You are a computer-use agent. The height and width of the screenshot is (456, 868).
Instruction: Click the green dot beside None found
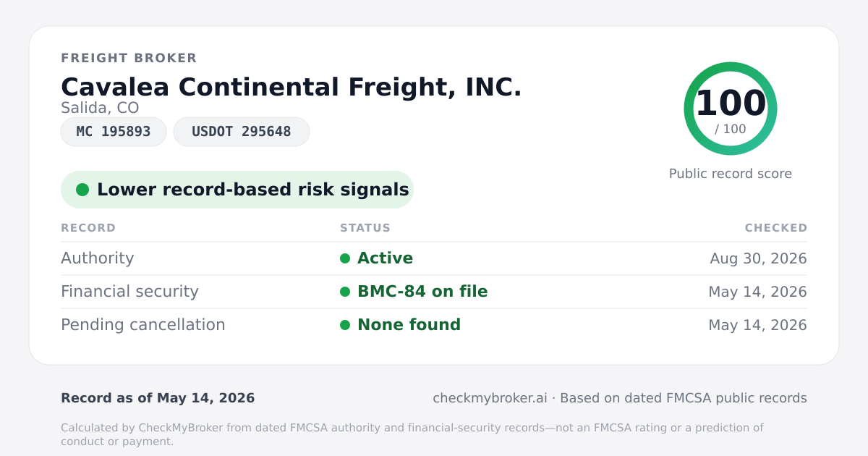coord(345,325)
